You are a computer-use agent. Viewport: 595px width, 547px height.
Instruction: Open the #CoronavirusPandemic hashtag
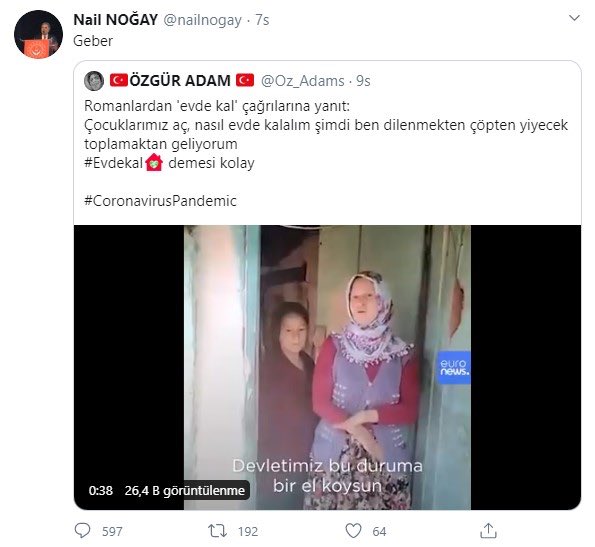tap(160, 201)
